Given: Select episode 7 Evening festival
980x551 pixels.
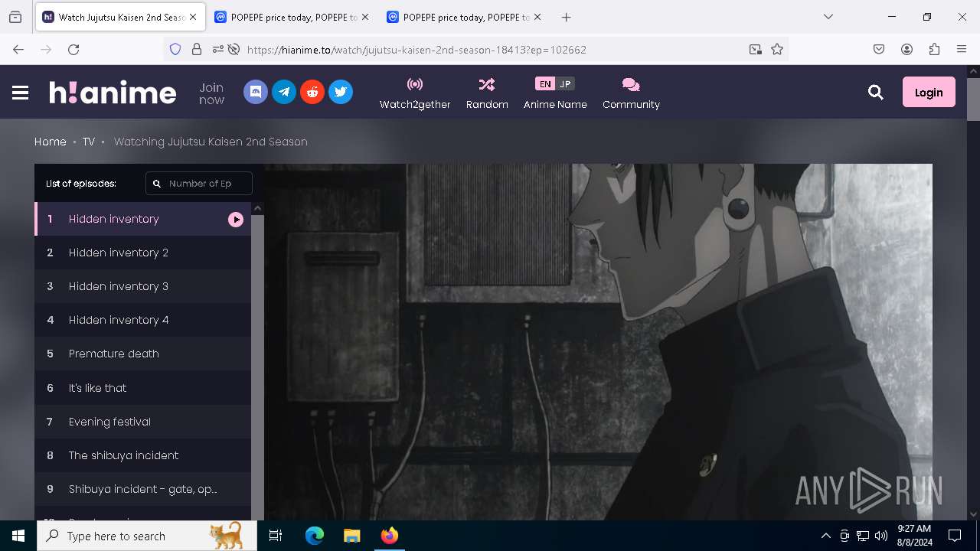Looking at the screenshot, I should pyautogui.click(x=142, y=422).
